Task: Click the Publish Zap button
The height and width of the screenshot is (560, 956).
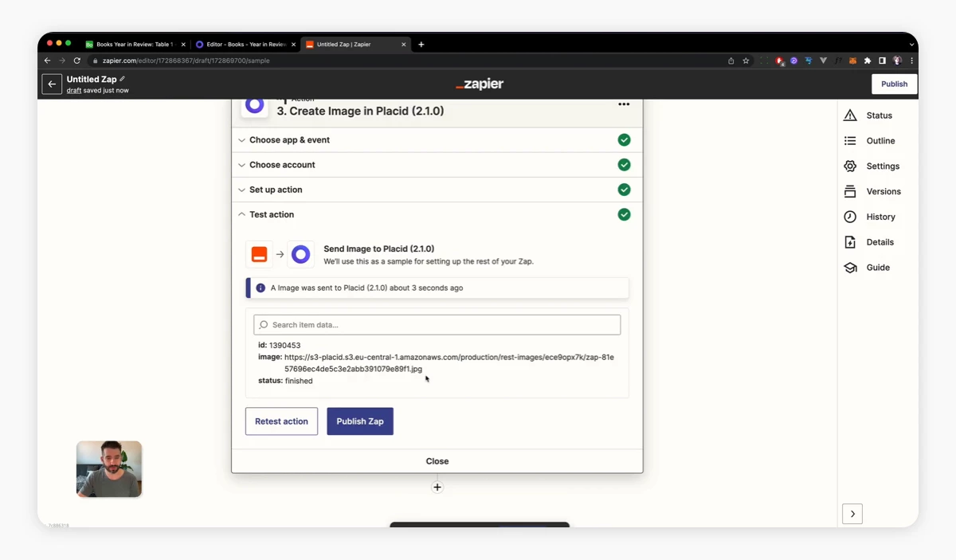Action: click(x=360, y=421)
